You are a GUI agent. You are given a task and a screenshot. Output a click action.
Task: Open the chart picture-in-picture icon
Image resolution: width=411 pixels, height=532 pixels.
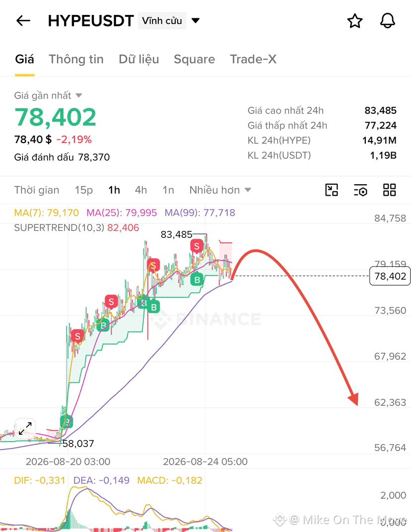click(331, 190)
